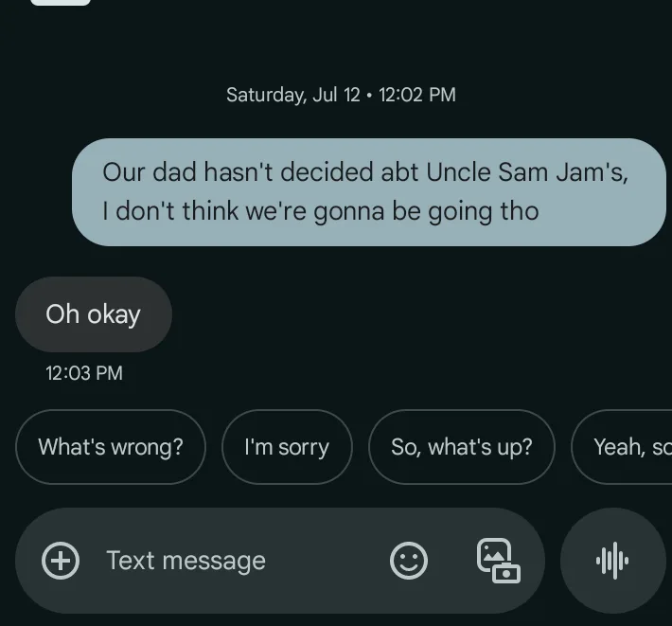Screen dimensions: 672x626
Task: Open the emoji picker smiley icon
Action: (x=409, y=561)
